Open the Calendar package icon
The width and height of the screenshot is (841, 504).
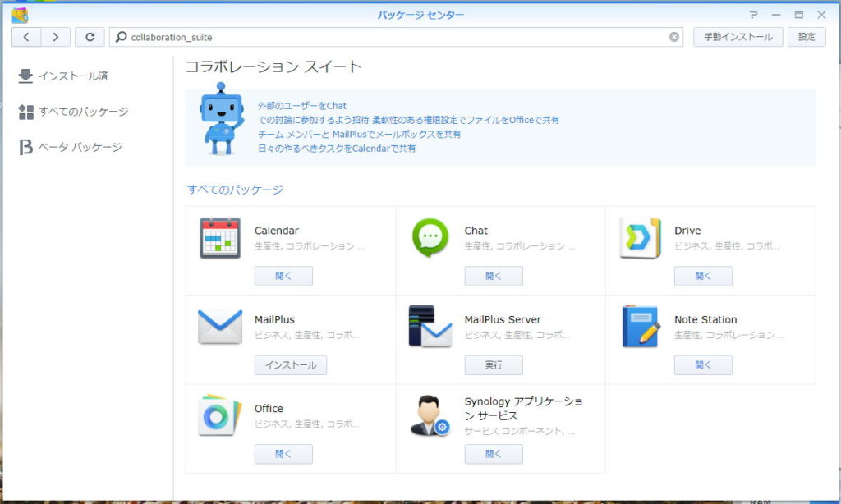coord(220,238)
